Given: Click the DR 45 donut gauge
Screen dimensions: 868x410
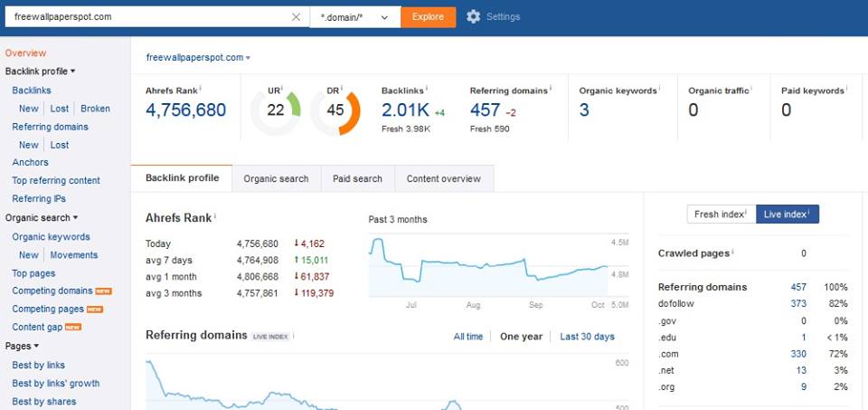Looking at the screenshot, I should click(x=335, y=110).
